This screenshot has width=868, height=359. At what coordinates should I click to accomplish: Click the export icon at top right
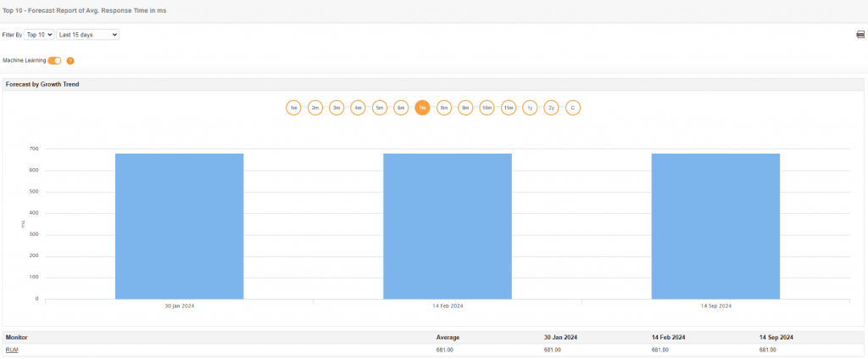[860, 35]
